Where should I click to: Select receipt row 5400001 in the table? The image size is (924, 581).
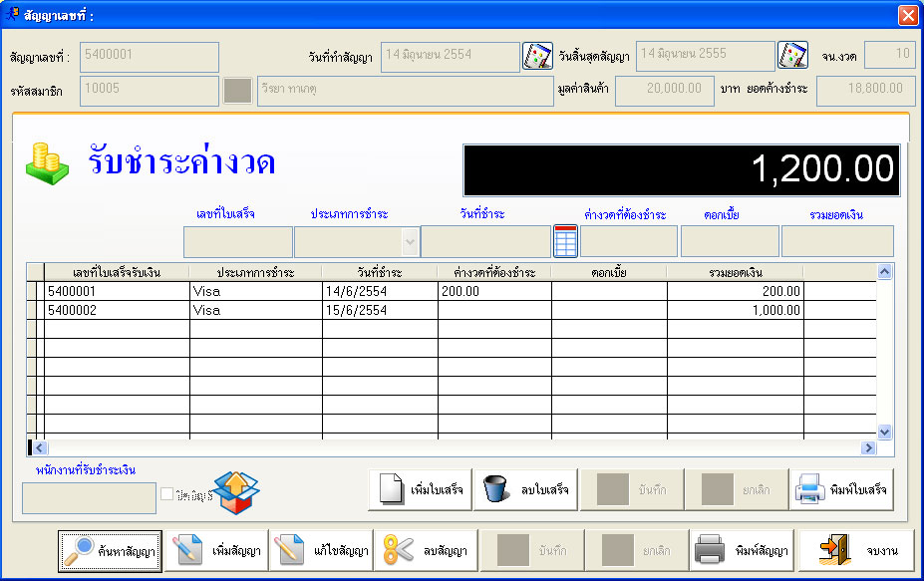click(x=117, y=291)
